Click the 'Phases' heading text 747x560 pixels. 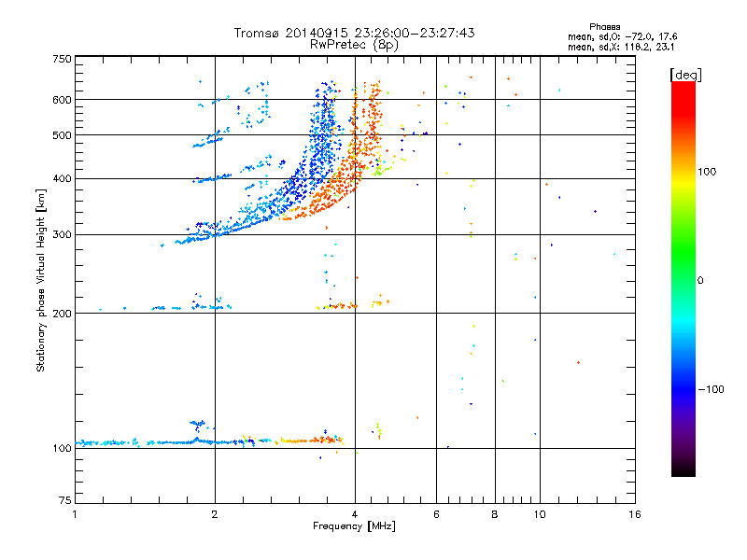[x=604, y=27]
